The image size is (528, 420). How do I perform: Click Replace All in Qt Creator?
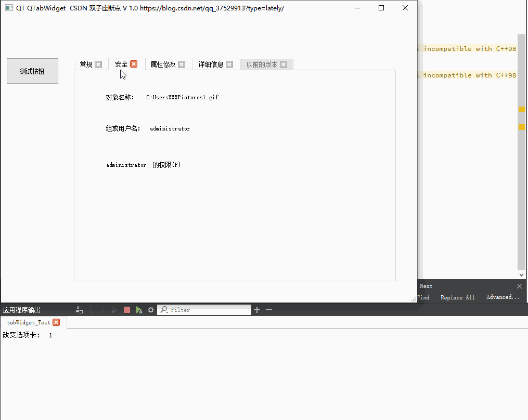[x=458, y=297]
